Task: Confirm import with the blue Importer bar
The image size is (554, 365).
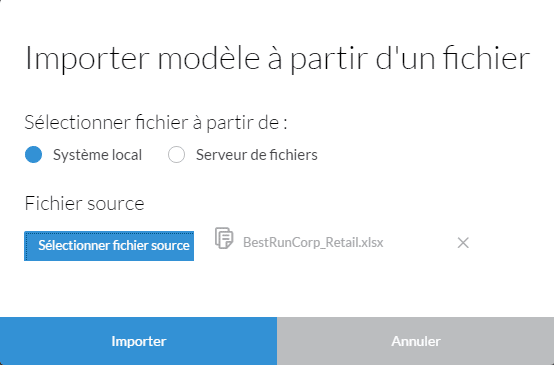Action: [138, 341]
